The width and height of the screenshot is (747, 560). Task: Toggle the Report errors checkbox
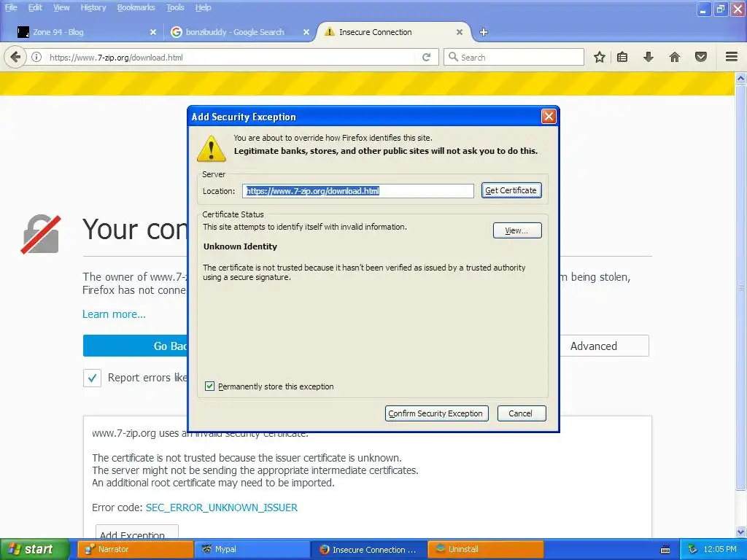coord(92,378)
